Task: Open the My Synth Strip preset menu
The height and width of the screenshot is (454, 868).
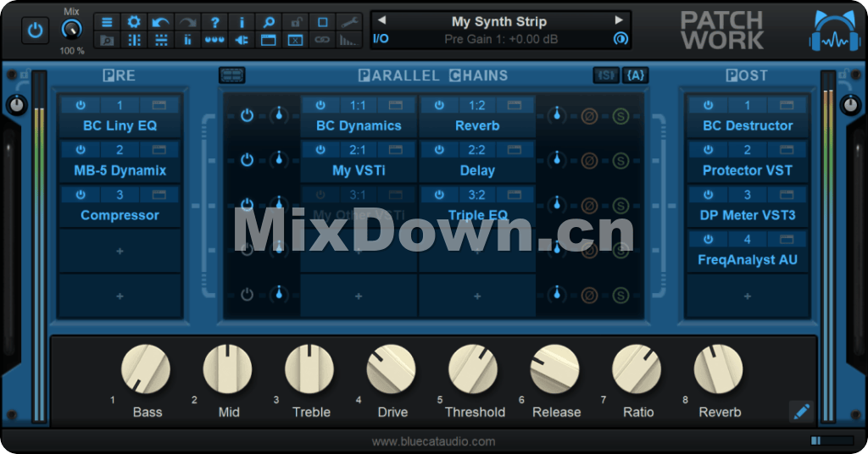Action: click(498, 21)
